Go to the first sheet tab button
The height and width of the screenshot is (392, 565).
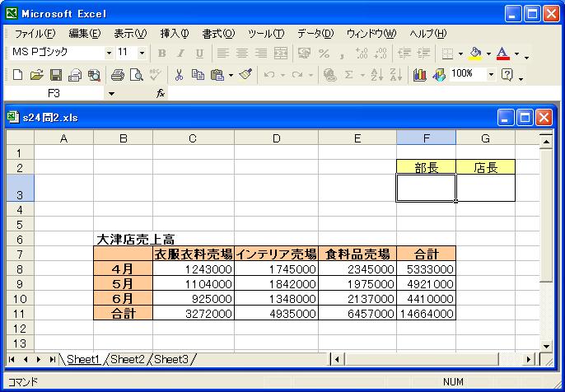12,359
